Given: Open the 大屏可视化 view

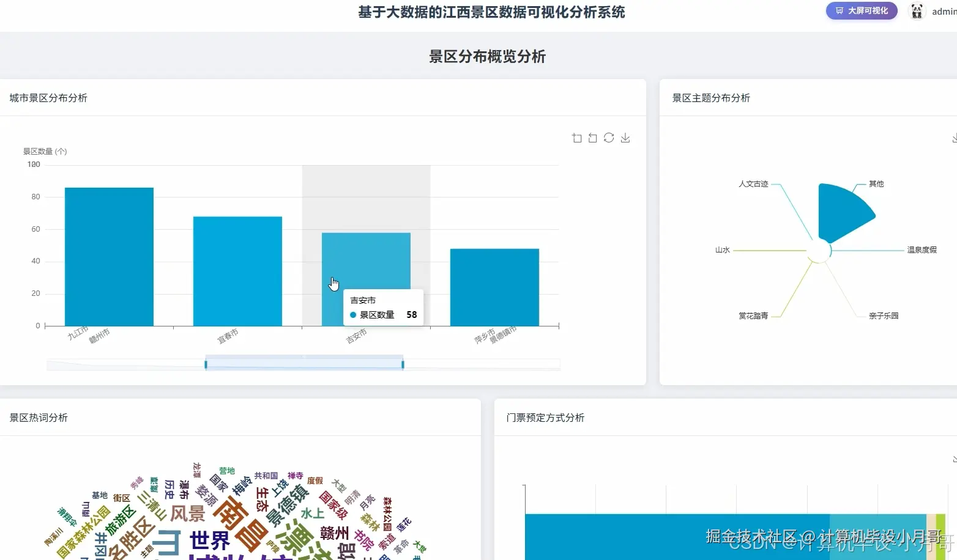Looking at the screenshot, I should 862,10.
